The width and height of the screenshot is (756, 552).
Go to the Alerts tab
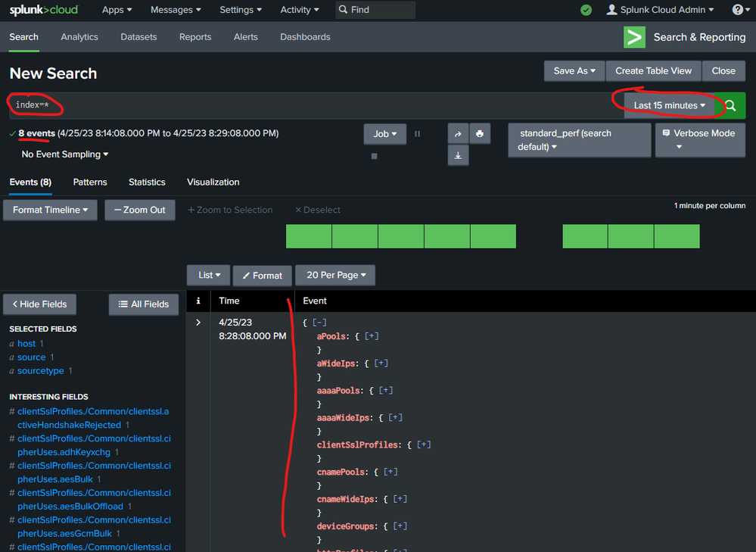point(245,37)
